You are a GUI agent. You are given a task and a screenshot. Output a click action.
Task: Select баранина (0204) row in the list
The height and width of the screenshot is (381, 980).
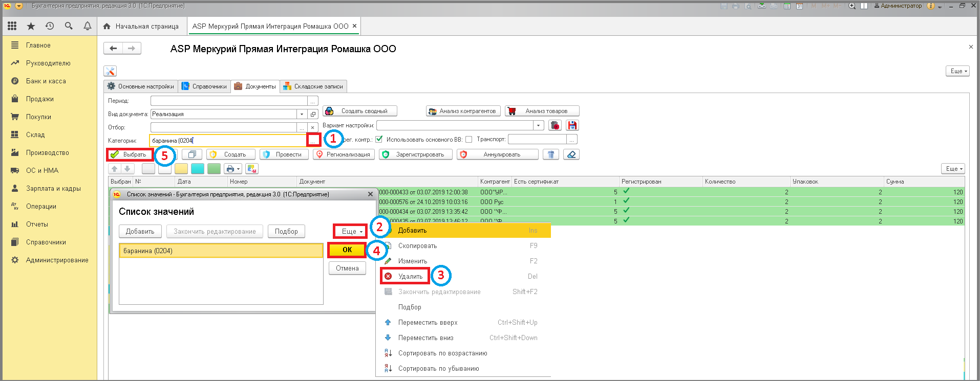pyautogui.click(x=221, y=251)
